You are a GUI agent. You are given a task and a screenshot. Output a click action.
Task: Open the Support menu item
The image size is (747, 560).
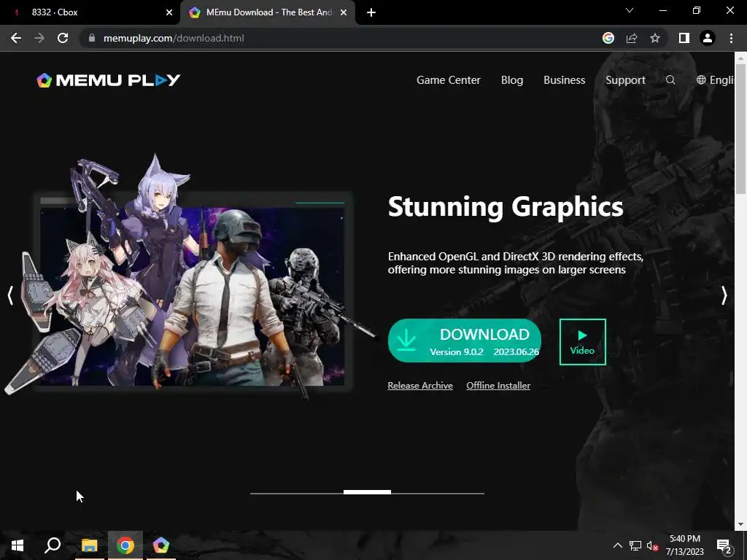coord(625,80)
